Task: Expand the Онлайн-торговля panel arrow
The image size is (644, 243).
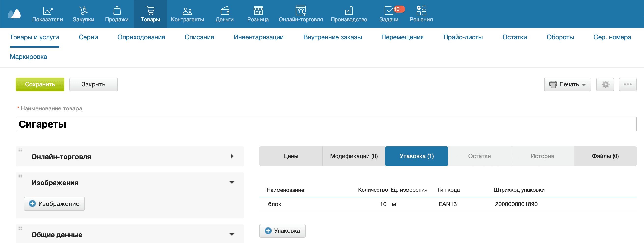Action: pyautogui.click(x=232, y=156)
